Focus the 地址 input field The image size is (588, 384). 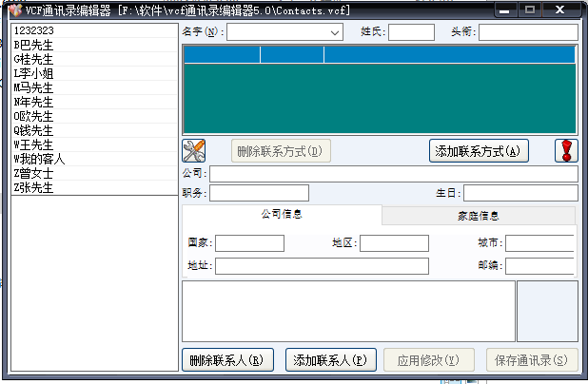322,266
